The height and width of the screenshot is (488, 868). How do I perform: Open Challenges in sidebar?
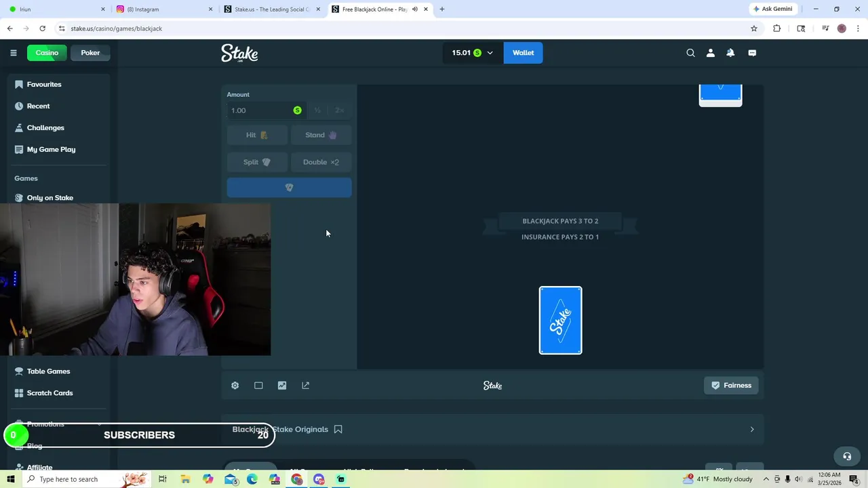click(x=45, y=127)
